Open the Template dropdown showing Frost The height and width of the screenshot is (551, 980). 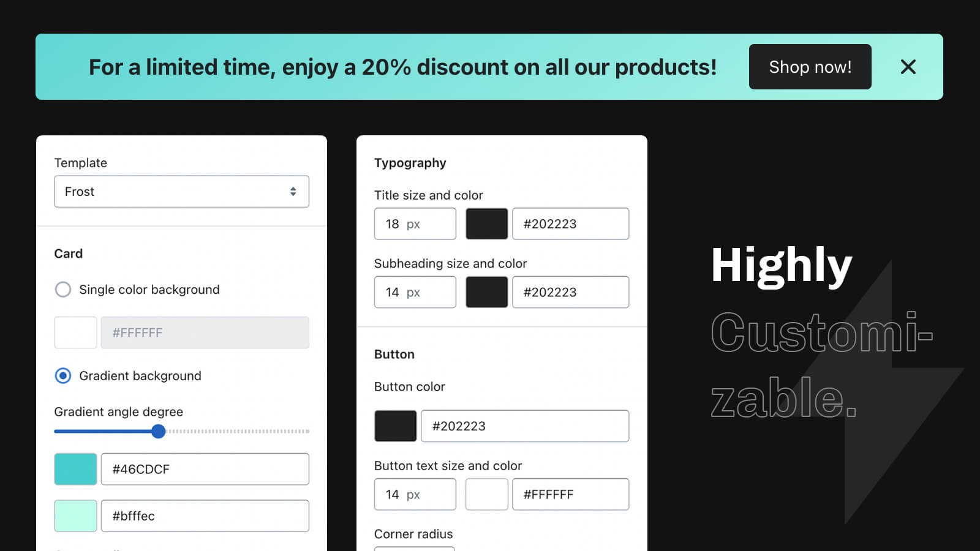pyautogui.click(x=181, y=192)
